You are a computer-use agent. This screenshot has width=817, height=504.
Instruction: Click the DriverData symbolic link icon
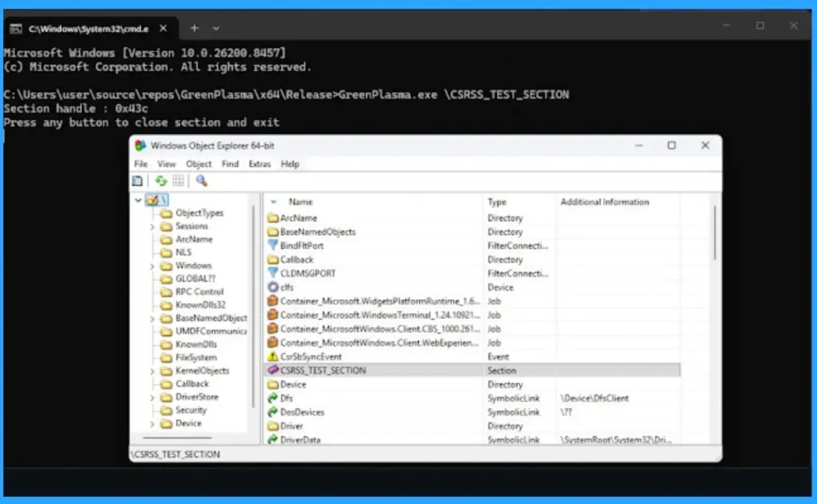273,439
